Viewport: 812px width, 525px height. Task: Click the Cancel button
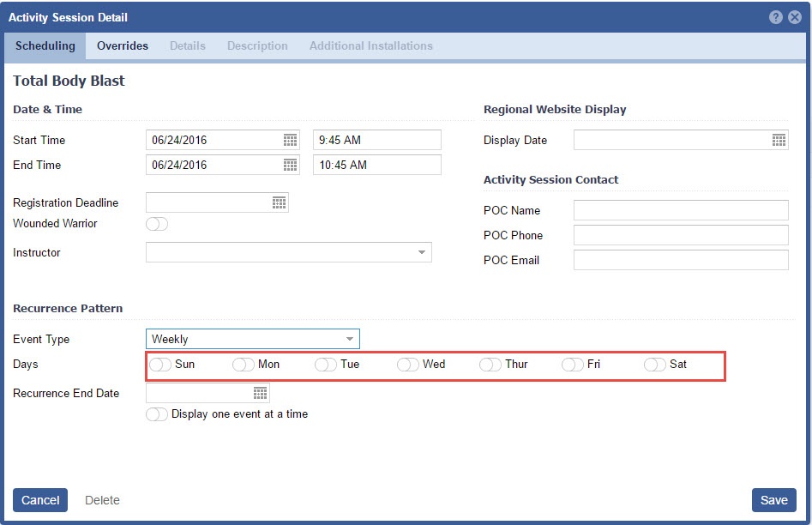(40, 500)
